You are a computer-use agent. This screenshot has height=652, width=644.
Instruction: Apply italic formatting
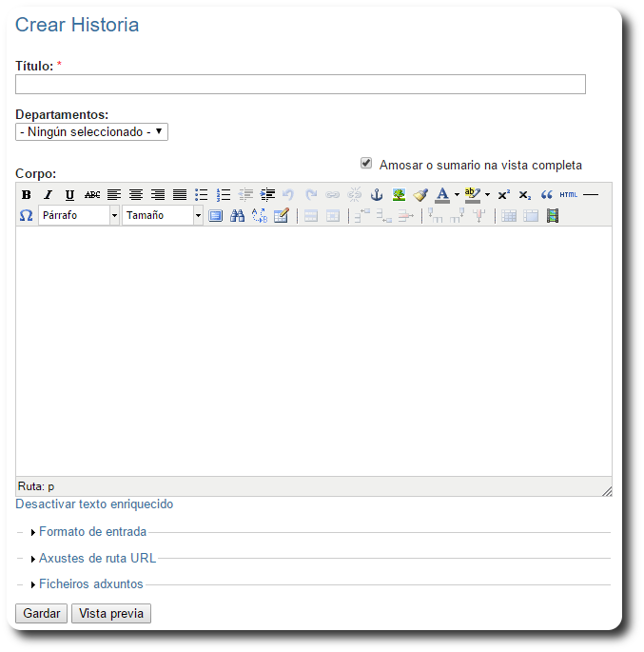pos(48,195)
